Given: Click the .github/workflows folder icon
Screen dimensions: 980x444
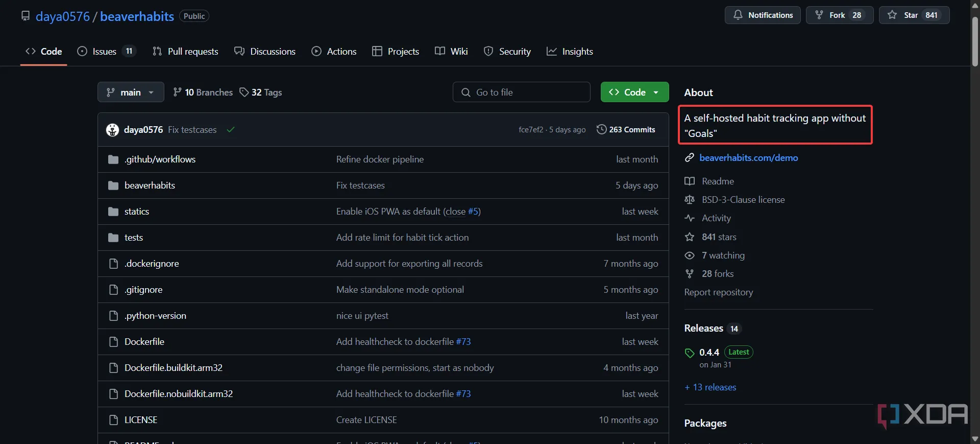Looking at the screenshot, I should [113, 159].
